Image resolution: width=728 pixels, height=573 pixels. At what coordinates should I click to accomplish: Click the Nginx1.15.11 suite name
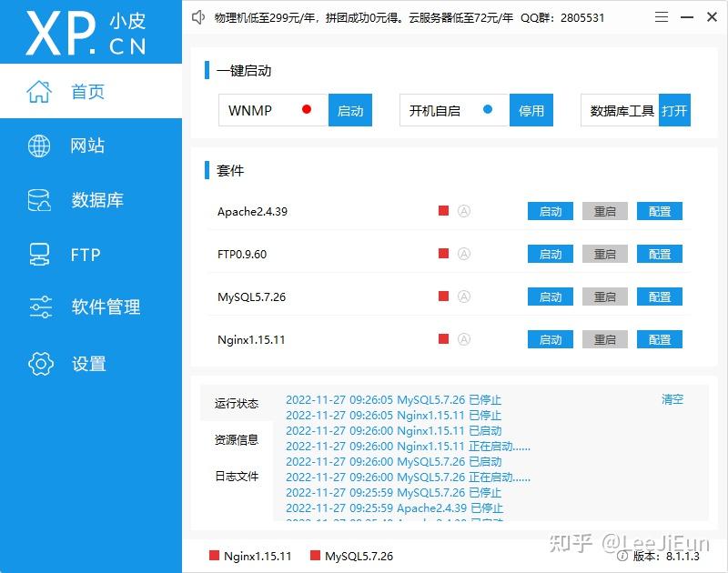tap(251, 339)
